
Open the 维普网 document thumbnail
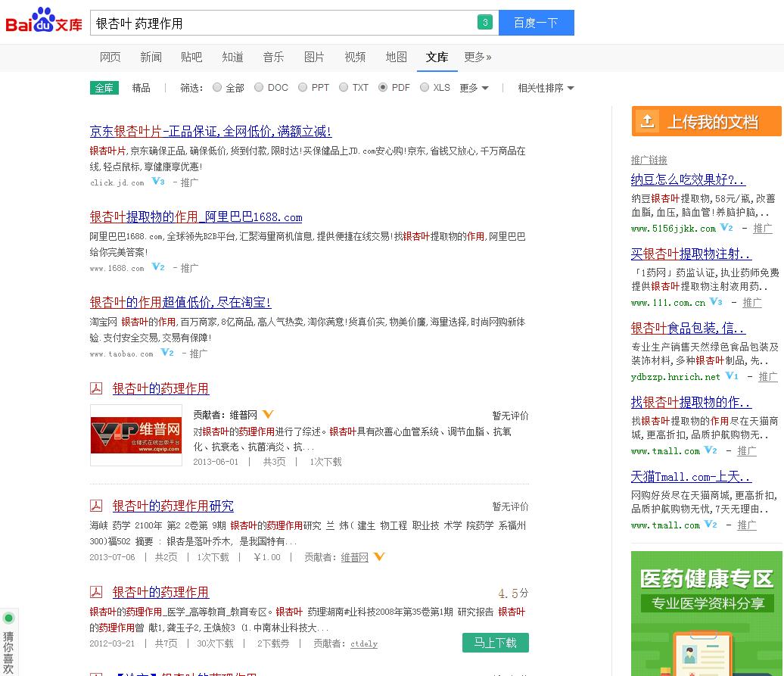click(136, 435)
